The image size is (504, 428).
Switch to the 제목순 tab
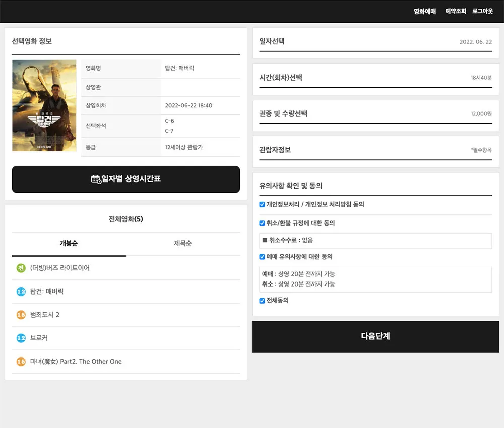(x=182, y=244)
